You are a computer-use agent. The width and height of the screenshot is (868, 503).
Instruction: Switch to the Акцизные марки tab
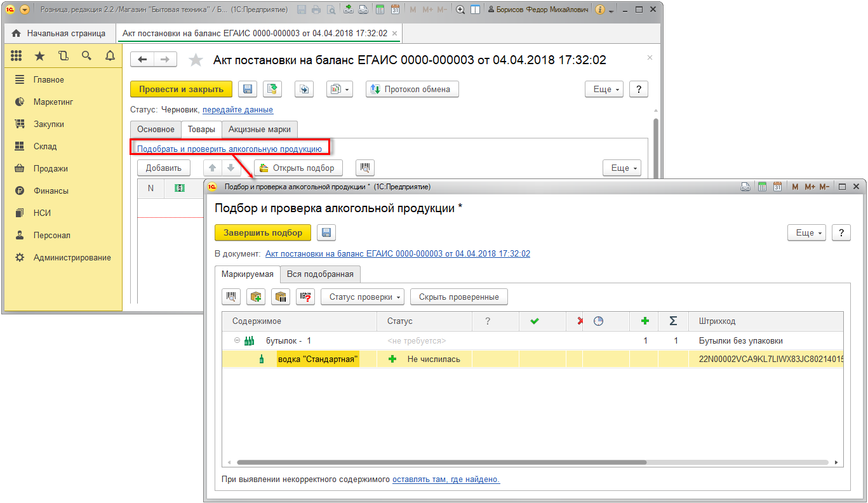260,129
